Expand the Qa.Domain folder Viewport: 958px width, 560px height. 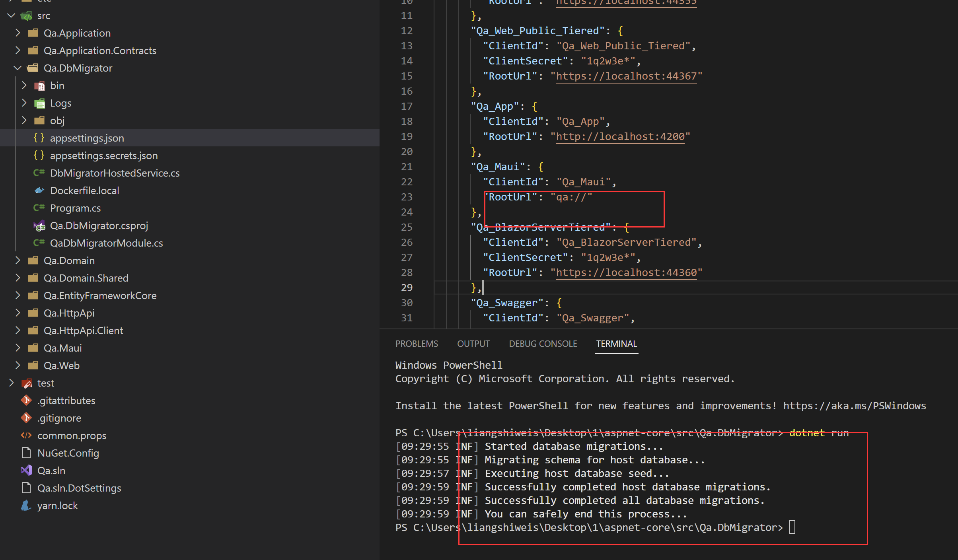[x=18, y=261]
